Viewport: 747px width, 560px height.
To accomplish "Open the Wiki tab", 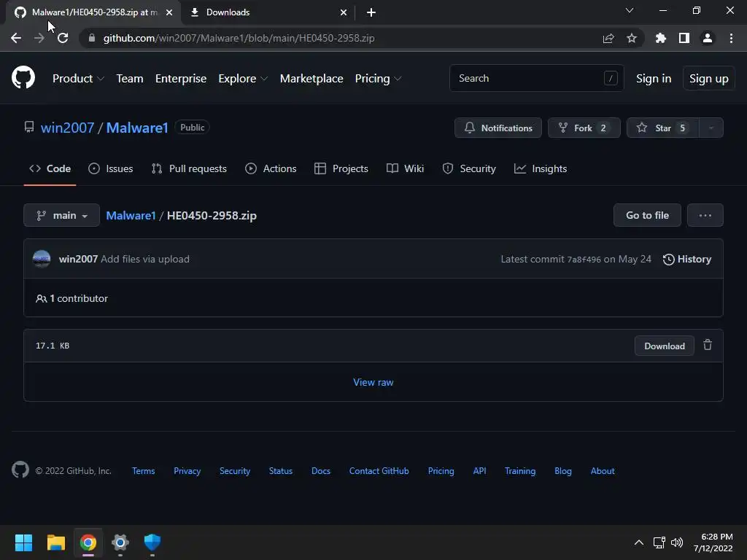I will point(405,168).
